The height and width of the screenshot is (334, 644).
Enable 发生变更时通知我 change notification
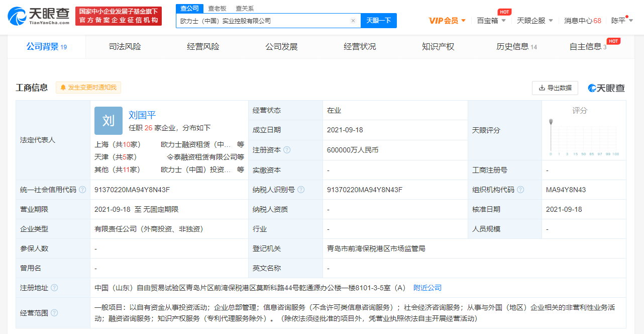click(x=88, y=88)
